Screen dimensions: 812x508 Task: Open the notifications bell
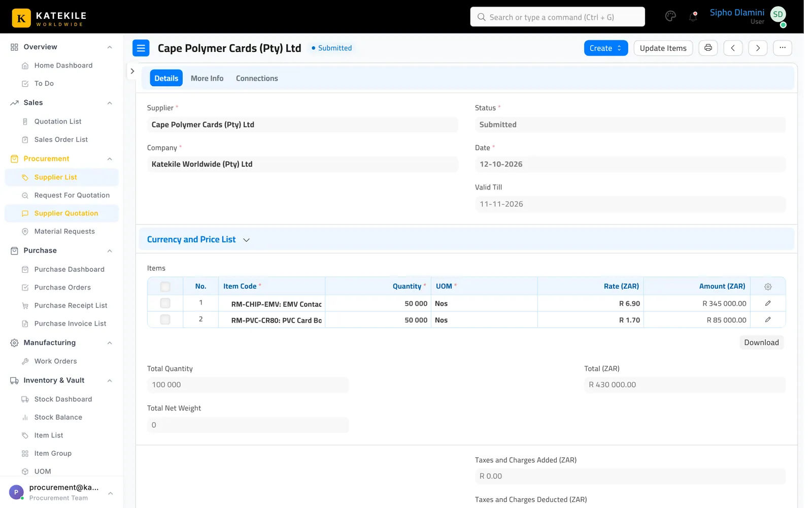(693, 16)
